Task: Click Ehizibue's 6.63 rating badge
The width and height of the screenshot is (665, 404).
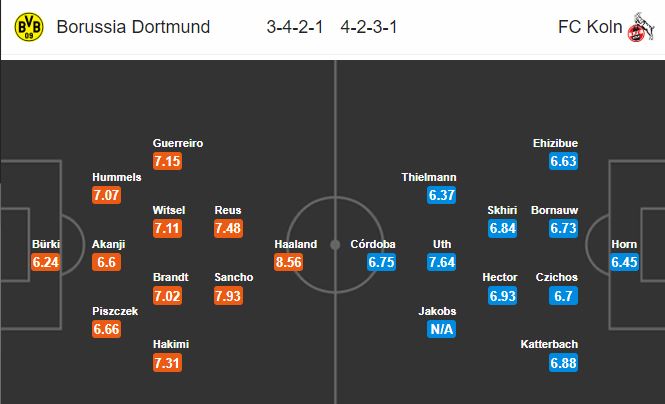Action: [x=563, y=161]
